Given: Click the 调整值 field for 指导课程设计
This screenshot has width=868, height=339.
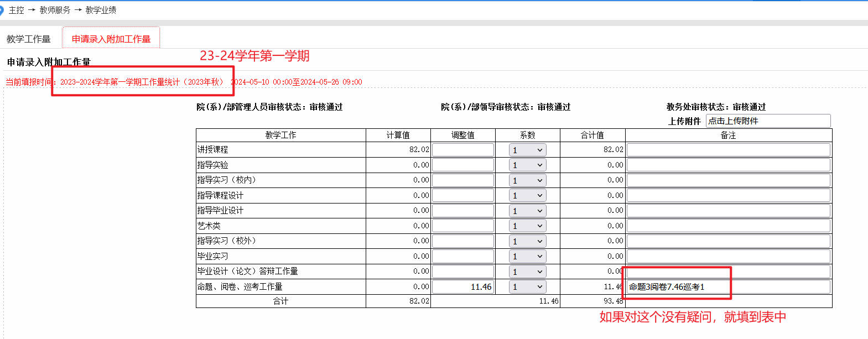Looking at the screenshot, I should click(463, 195).
